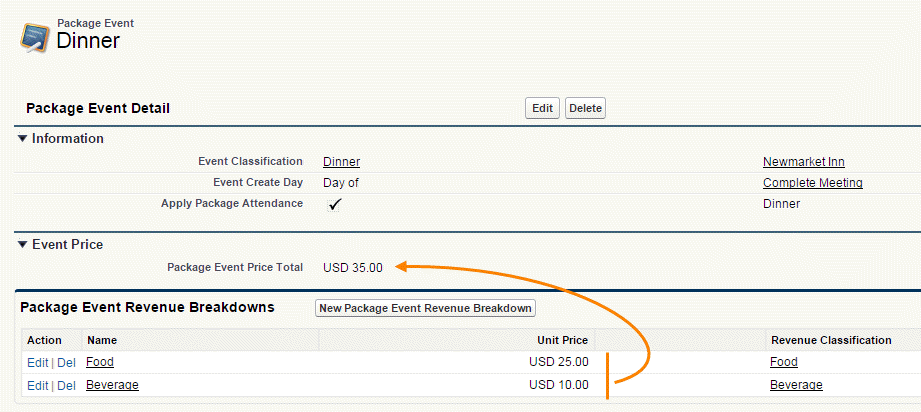
Task: Open the Food name link
Action: [100, 362]
